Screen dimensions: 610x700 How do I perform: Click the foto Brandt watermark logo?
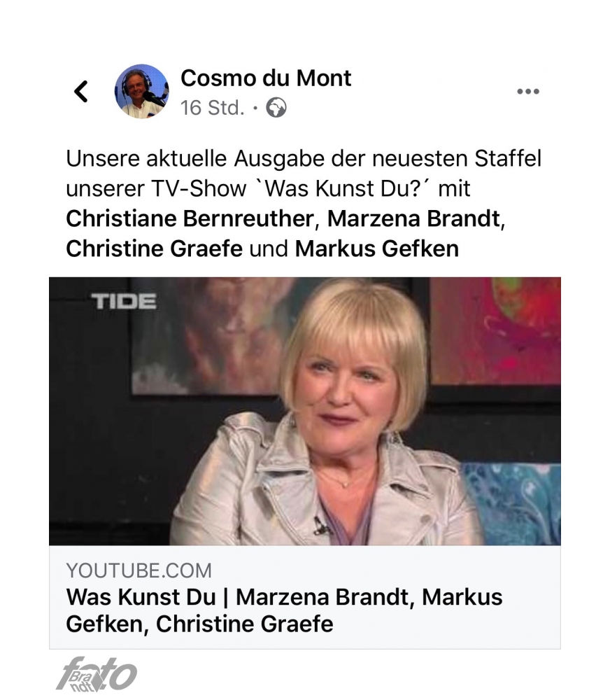pos(97,674)
